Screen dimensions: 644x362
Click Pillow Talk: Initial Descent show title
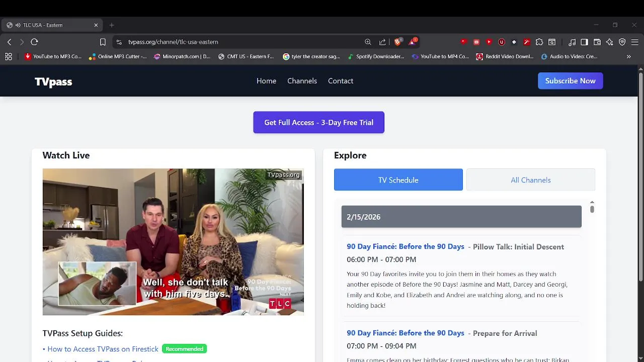(518, 247)
